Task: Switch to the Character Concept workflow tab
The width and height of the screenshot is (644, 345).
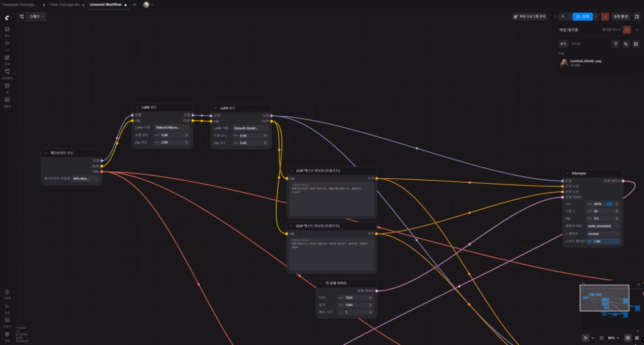Action: (x=19, y=4)
